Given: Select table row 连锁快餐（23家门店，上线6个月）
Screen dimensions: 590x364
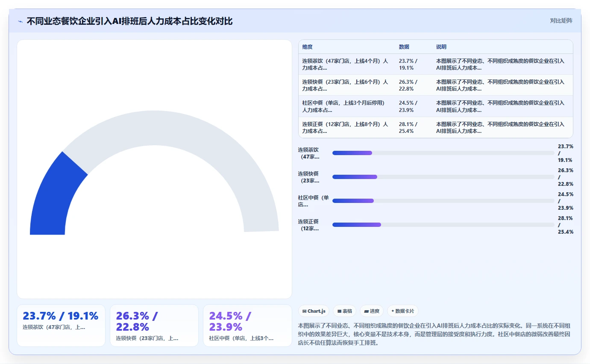Looking at the screenshot, I should (435, 85).
